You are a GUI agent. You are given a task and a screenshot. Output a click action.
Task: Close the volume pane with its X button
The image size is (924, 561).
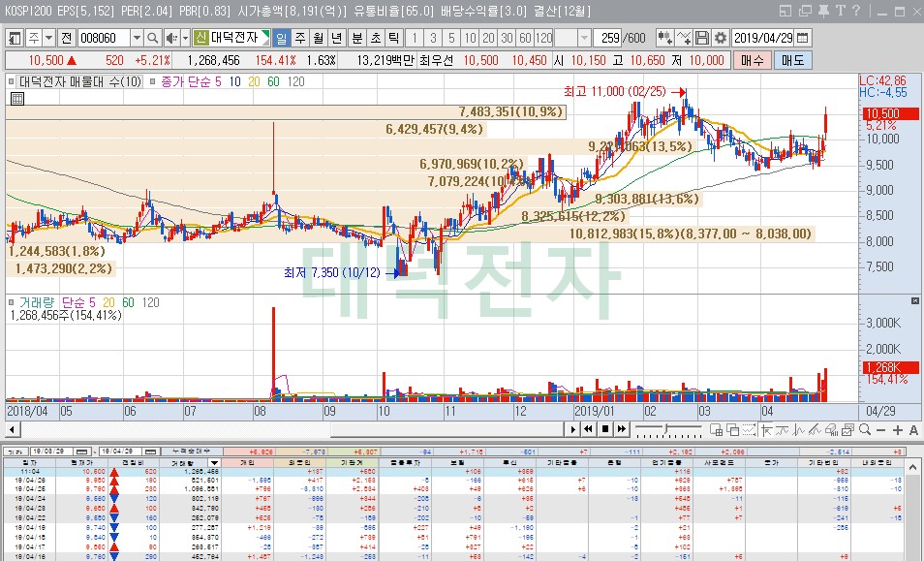pyautogui.click(x=914, y=301)
